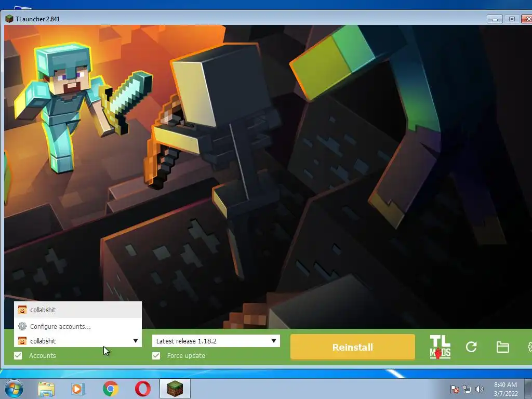The height and width of the screenshot is (399, 532).
Task: Choose Configure accounts... entry
Action: [78, 326]
